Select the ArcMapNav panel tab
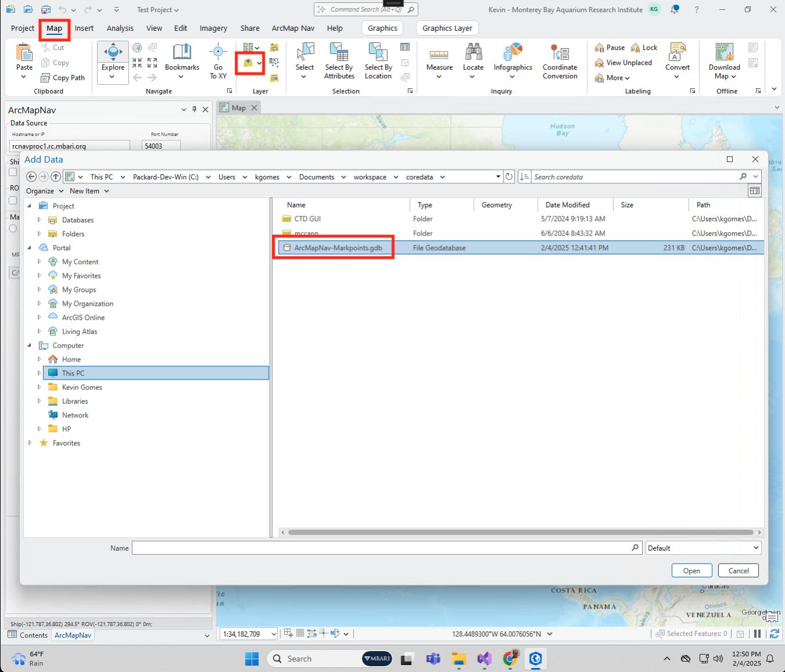 [x=73, y=635]
